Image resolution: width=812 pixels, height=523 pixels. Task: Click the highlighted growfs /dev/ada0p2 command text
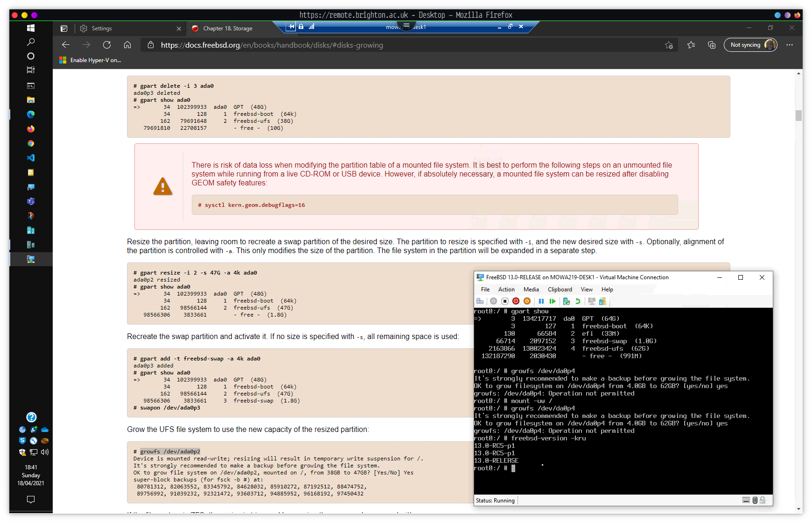170,452
